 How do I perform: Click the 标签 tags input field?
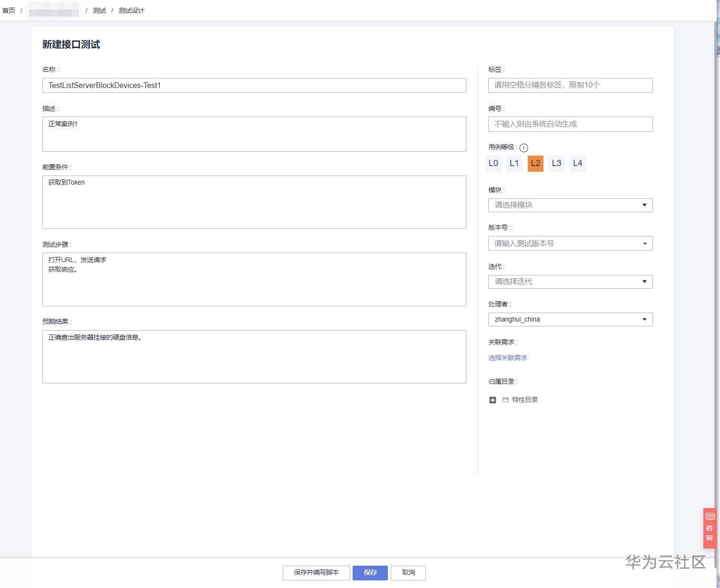point(570,85)
